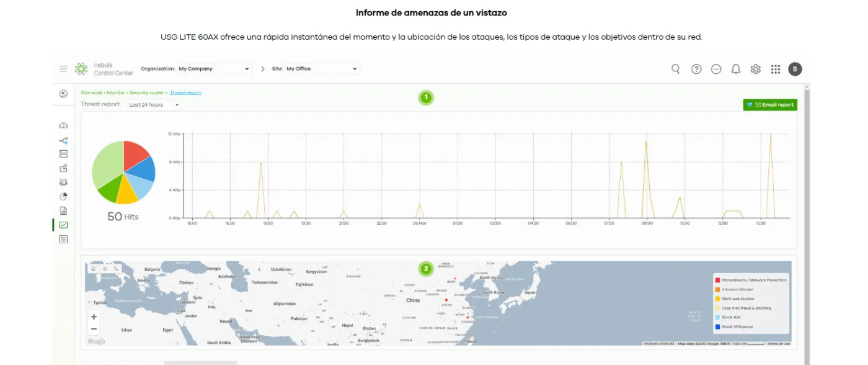Open the user avatar B menu
The height and width of the screenshot is (365, 868).
tap(795, 69)
